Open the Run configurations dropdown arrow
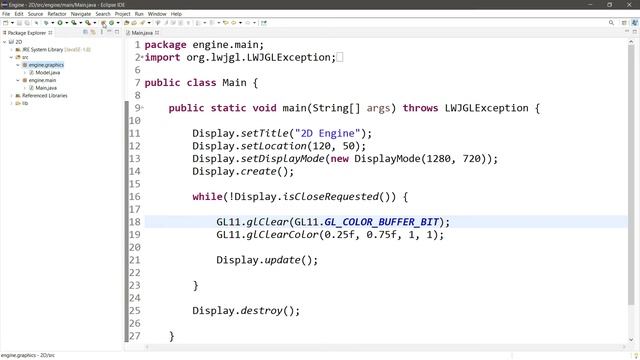Viewport: 640px width, 360px height. 67,23
